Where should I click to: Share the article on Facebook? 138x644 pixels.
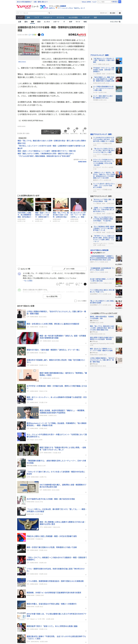[x=43, y=35]
